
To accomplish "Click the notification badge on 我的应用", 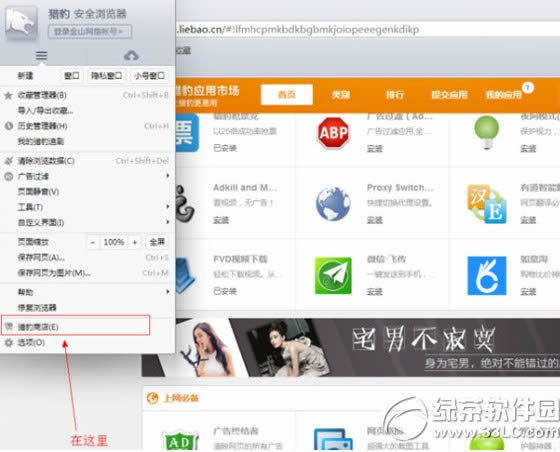I will coord(528,87).
